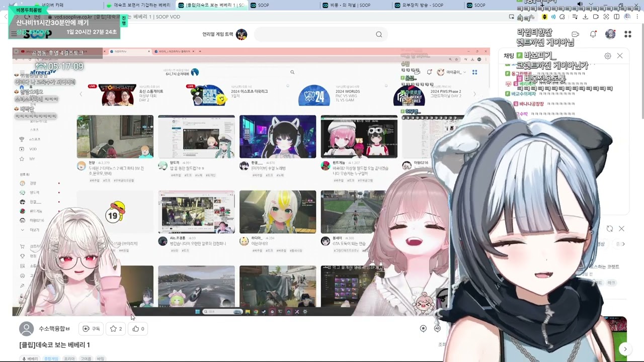The width and height of the screenshot is (644, 362).
Task: Mute tab via speaker icon in title bar
Action: 580,5
